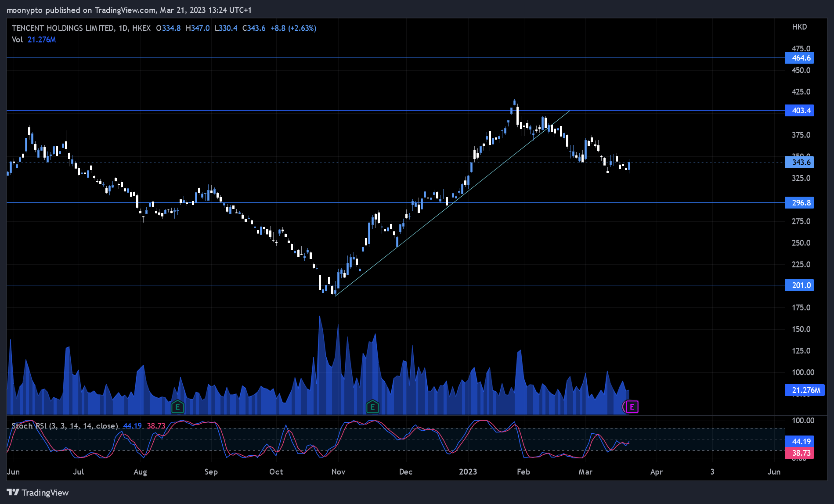This screenshot has height=504, width=834.
Task: Select the 296.8 horizontal line price label
Action: (800, 203)
